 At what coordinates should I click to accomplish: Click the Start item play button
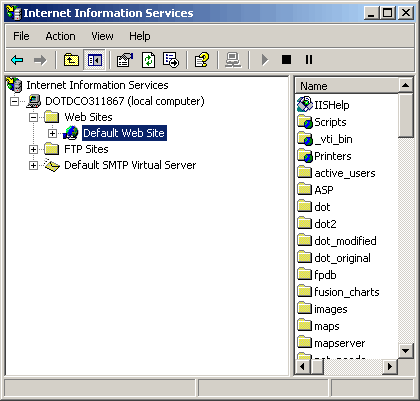pos(265,60)
